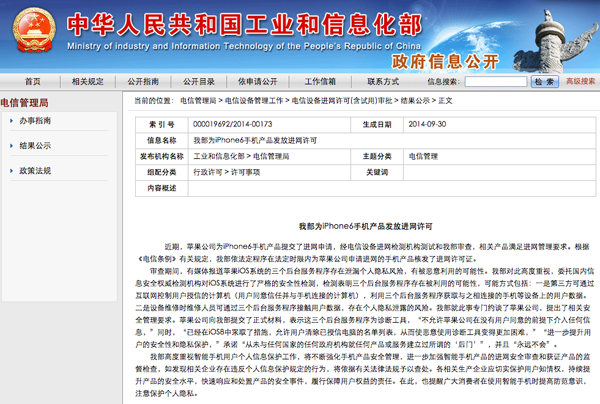600x404 pixels.
Task: Open the 公开目录 menu item
Action: 199,81
